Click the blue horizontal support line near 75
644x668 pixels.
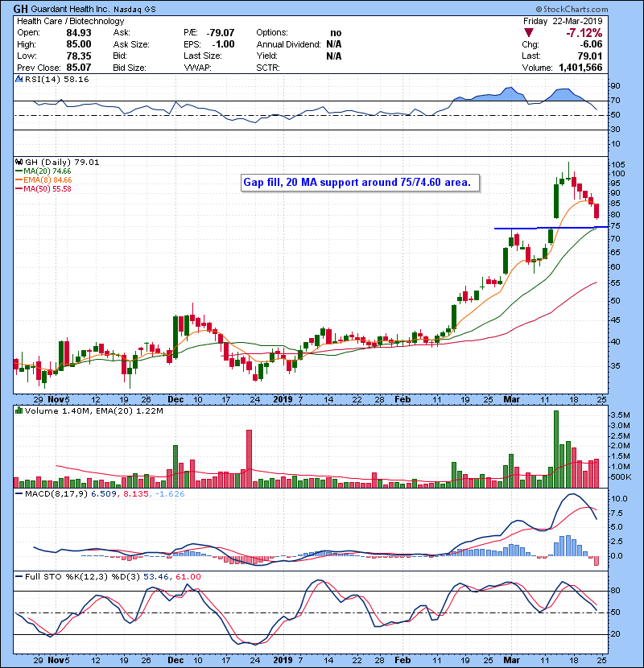pyautogui.click(x=551, y=228)
